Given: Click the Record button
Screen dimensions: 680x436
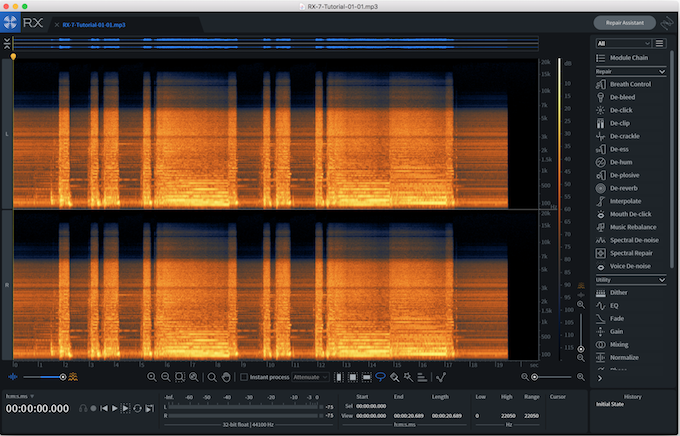Looking at the screenshot, I should coord(93,409).
